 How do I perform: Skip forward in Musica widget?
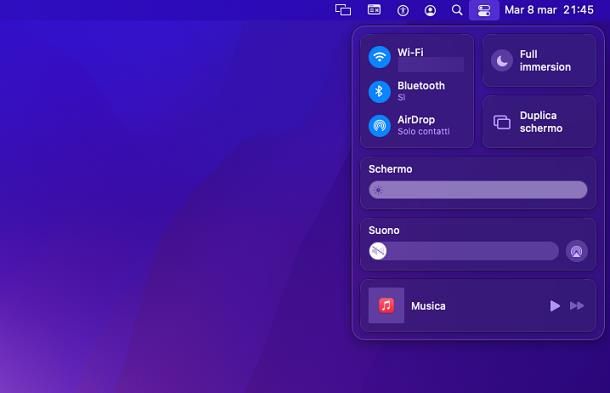(577, 306)
